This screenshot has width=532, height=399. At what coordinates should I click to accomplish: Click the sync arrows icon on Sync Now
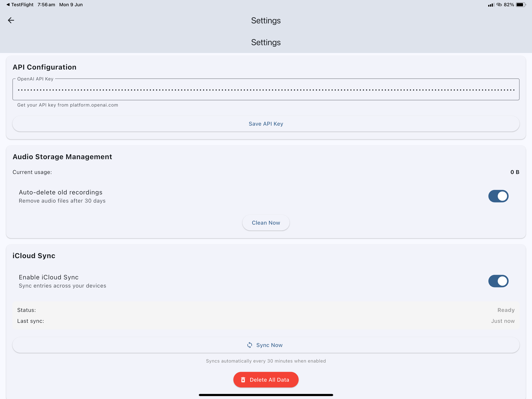(x=250, y=345)
